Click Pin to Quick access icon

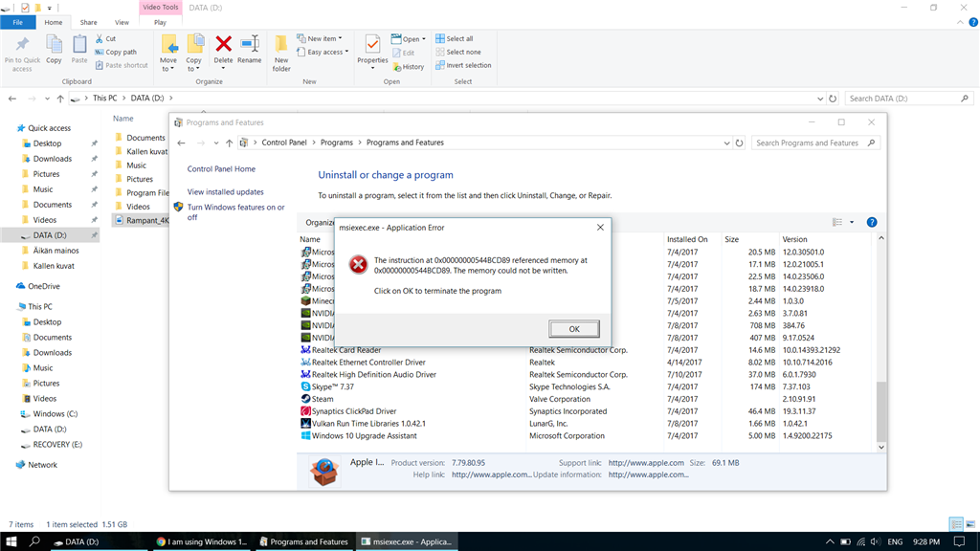click(22, 44)
